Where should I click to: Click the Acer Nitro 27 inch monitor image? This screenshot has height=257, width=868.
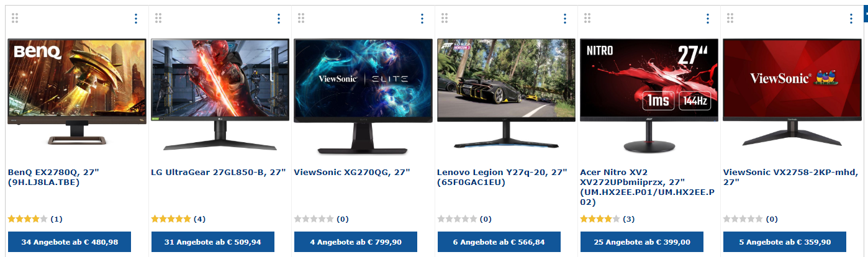coord(649,96)
